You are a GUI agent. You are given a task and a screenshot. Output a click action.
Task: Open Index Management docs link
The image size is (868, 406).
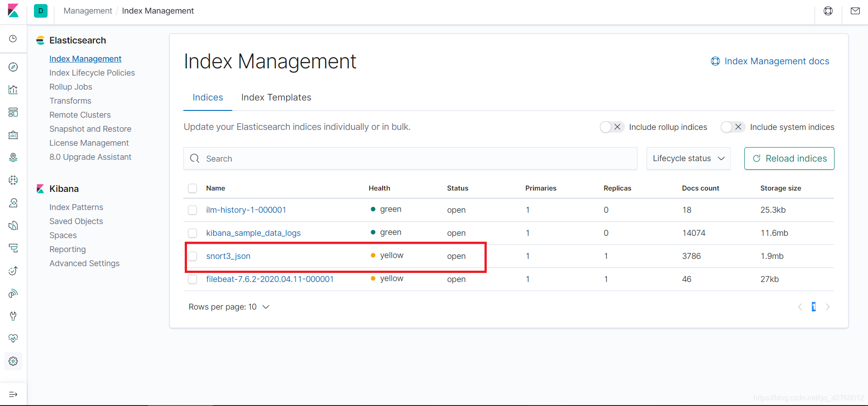point(770,61)
